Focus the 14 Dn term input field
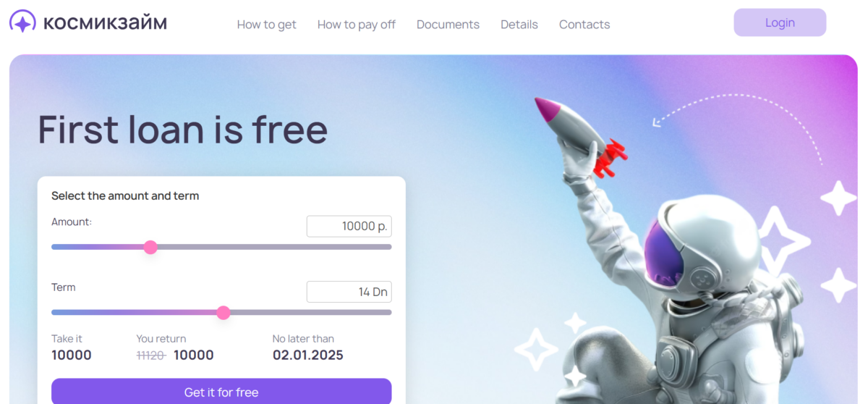This screenshot has width=868, height=404. [x=349, y=292]
